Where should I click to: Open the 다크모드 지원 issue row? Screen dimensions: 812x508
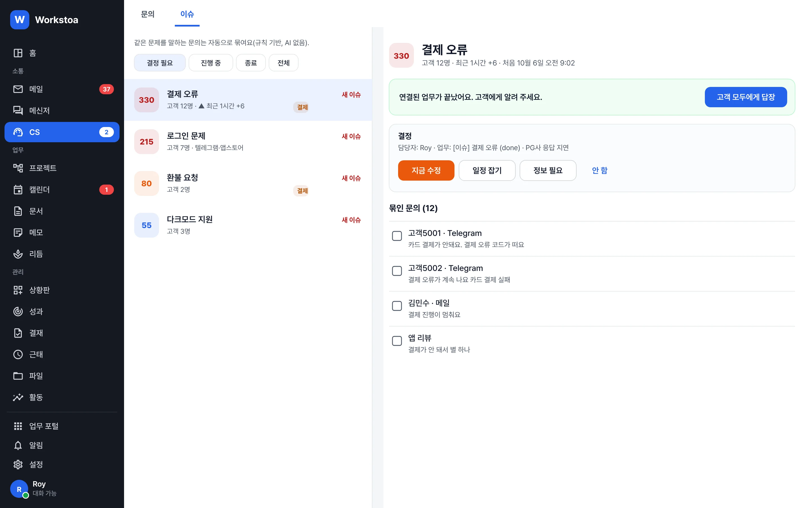[x=248, y=225]
